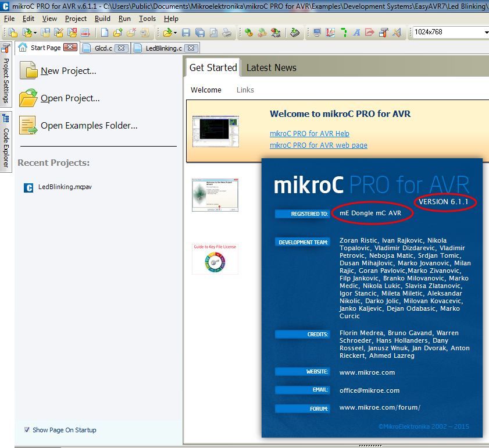This screenshot has height=448, width=489.
Task: Close the Glcd.c tab
Action: pos(122,48)
